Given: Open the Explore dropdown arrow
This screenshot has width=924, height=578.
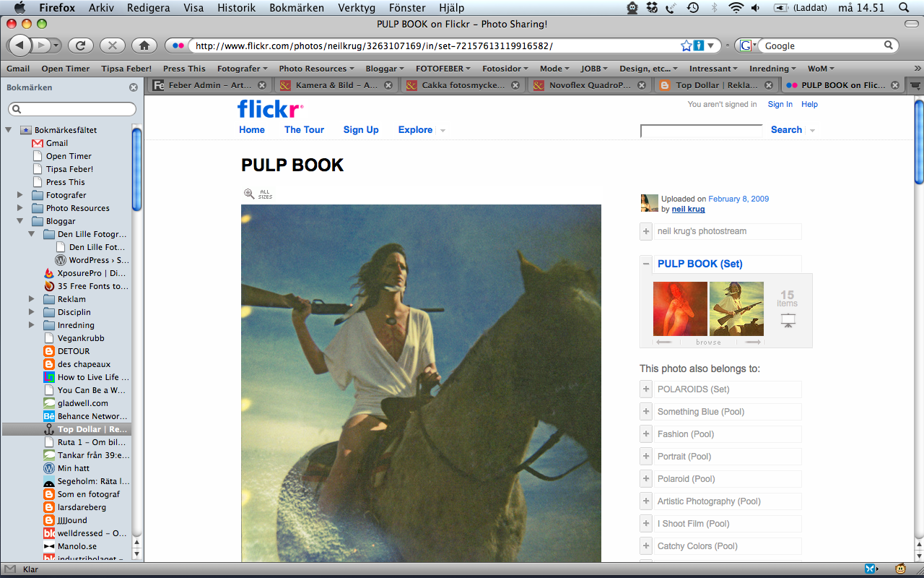Looking at the screenshot, I should (443, 131).
